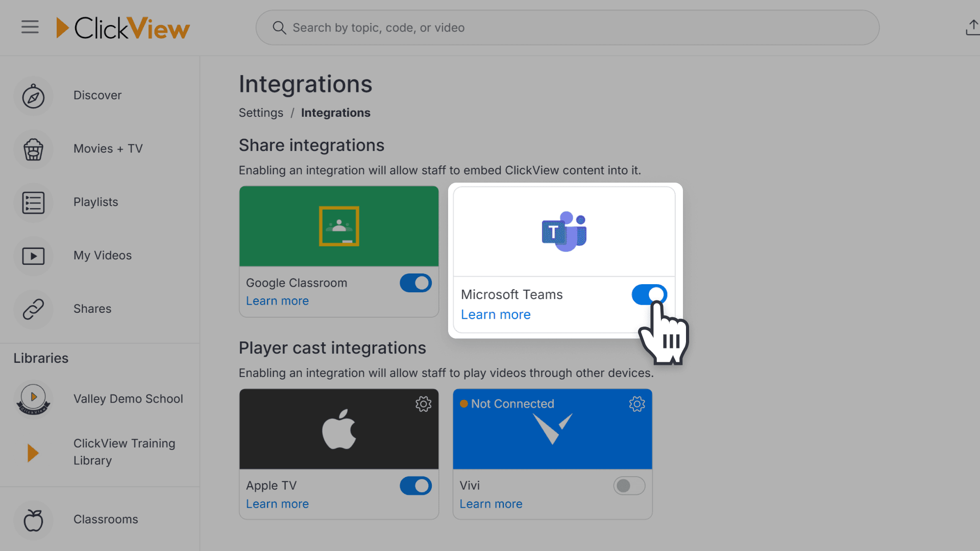Click the My Videos play icon

click(33, 256)
